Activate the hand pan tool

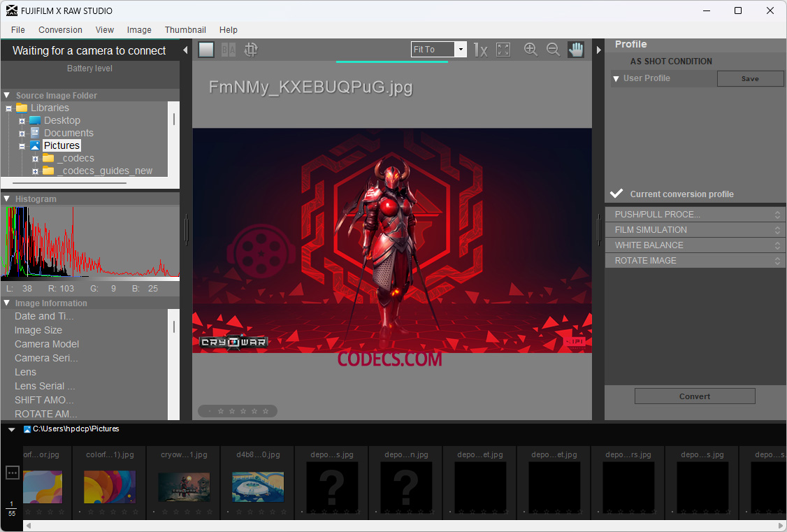(x=576, y=49)
